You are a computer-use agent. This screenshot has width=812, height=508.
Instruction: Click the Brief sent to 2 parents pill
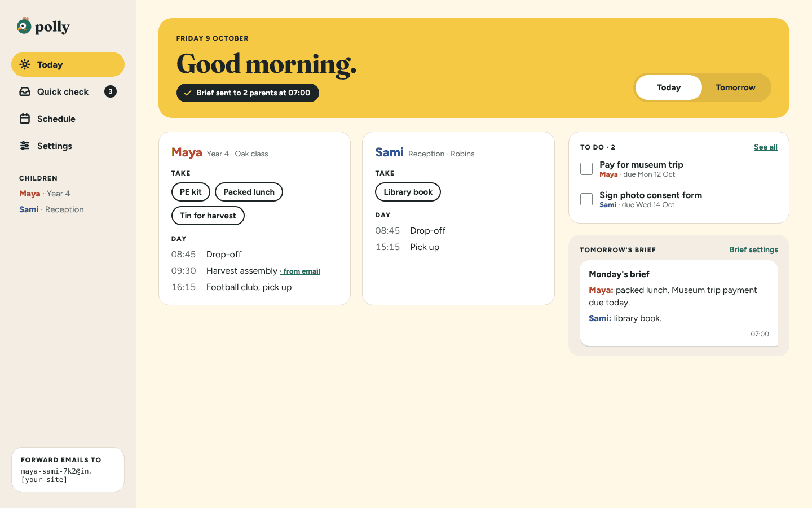[248, 93]
